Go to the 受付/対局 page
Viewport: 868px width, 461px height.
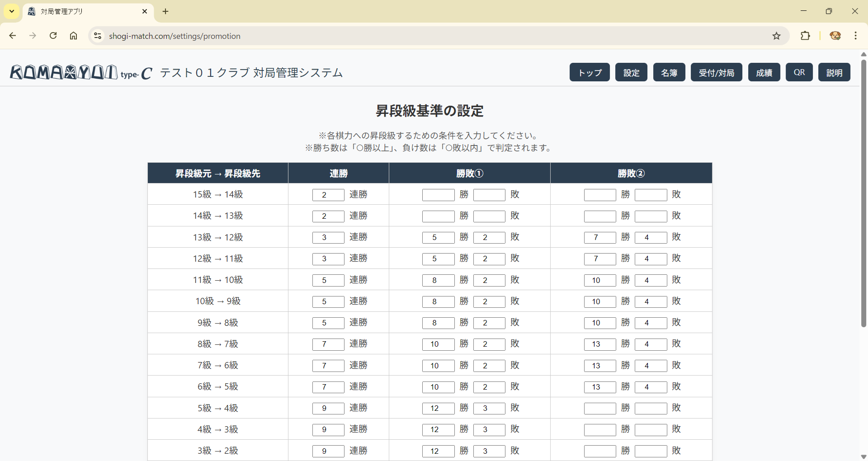716,72
